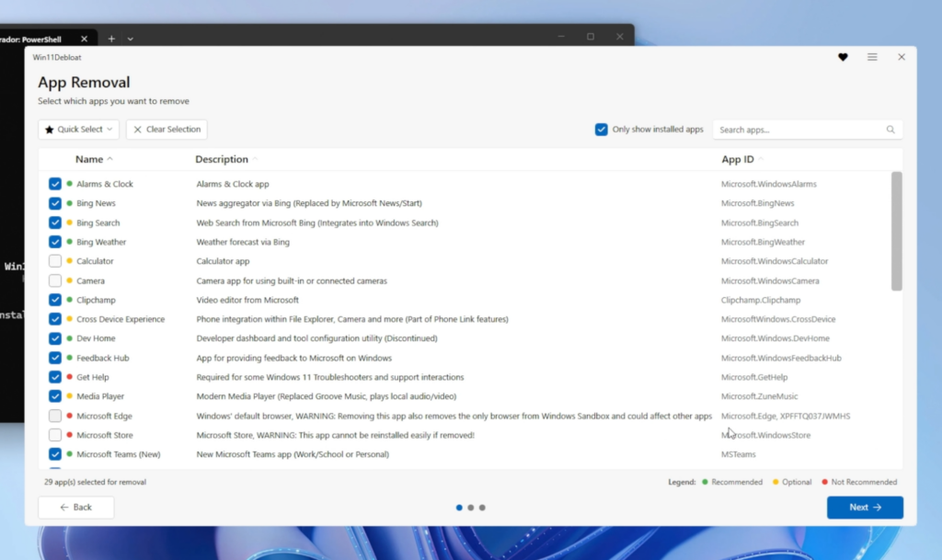Screen dimensions: 942x560
Task: Open the Quick Select dropdown
Action: click(79, 129)
